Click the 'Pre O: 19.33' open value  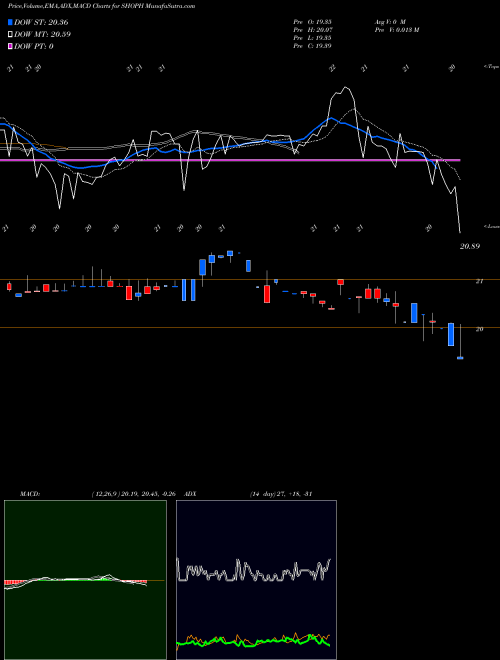coord(312,22)
